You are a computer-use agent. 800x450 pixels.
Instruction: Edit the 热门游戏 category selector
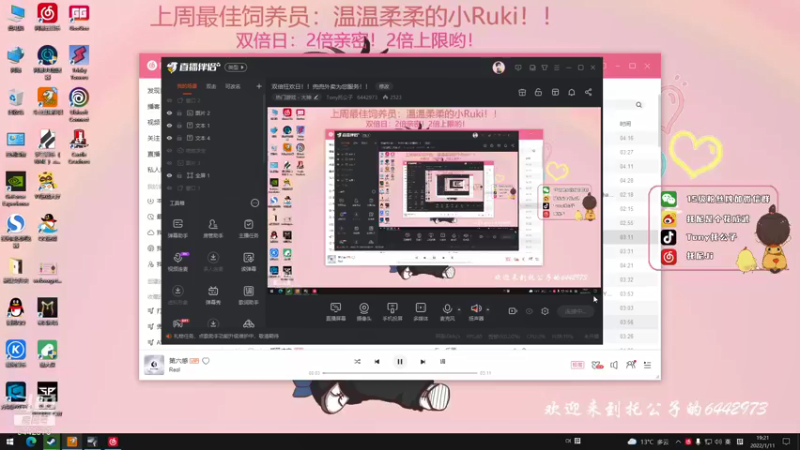pos(296,97)
